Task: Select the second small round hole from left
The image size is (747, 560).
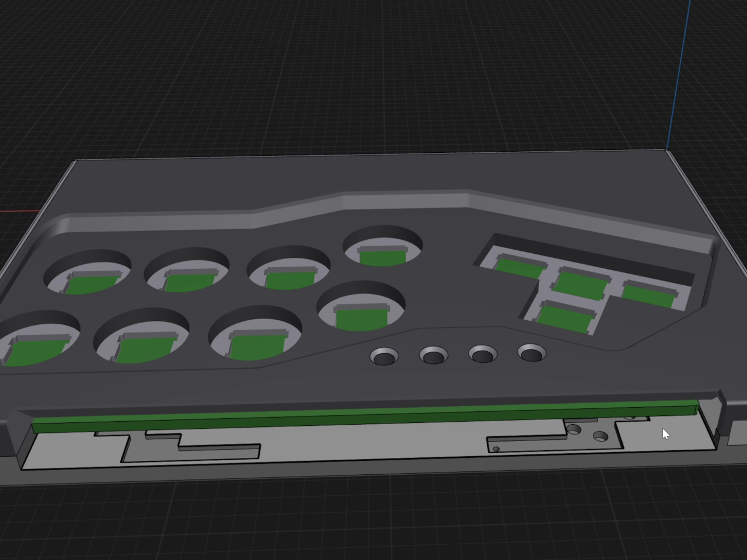Action: click(x=434, y=355)
